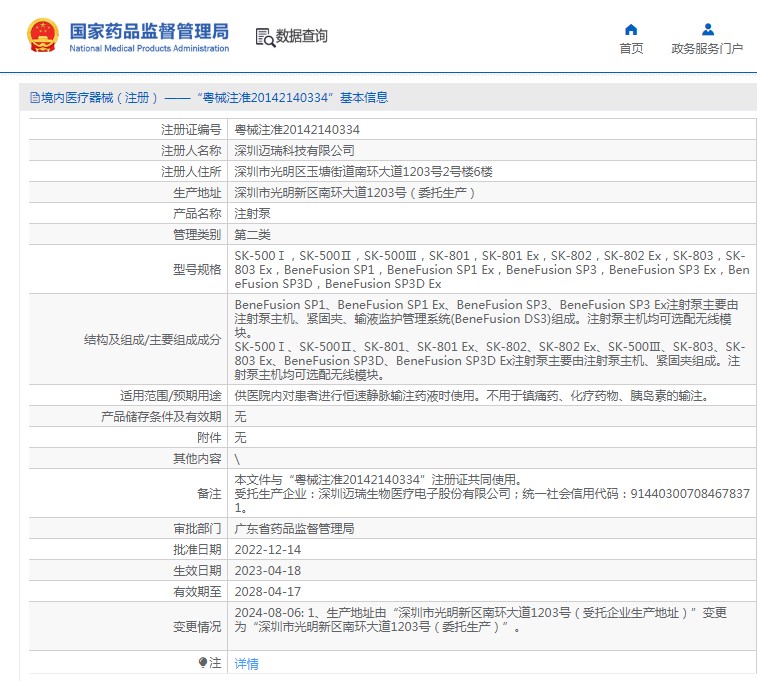This screenshot has height=681, width=757.
Task: Open the 详情 link in the note row
Action: 246,663
